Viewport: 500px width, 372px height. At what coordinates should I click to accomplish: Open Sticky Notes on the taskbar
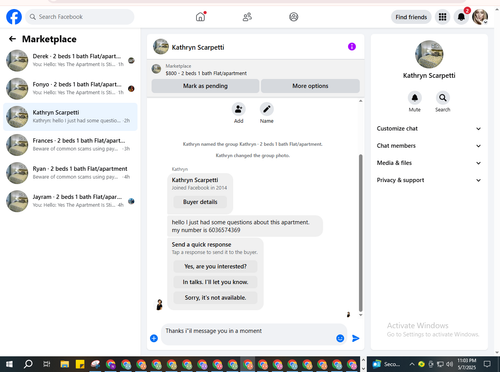pos(80,364)
